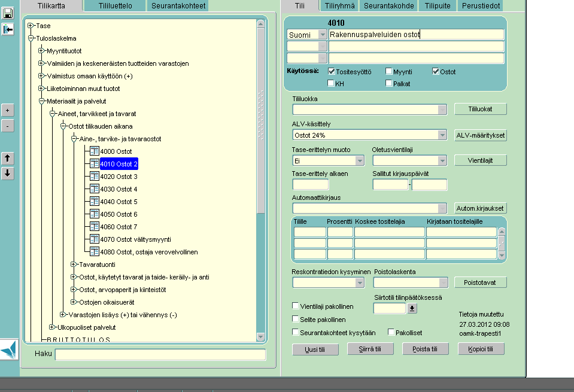
Task: Click the Autom.kirjaukset button
Action: coord(480,208)
